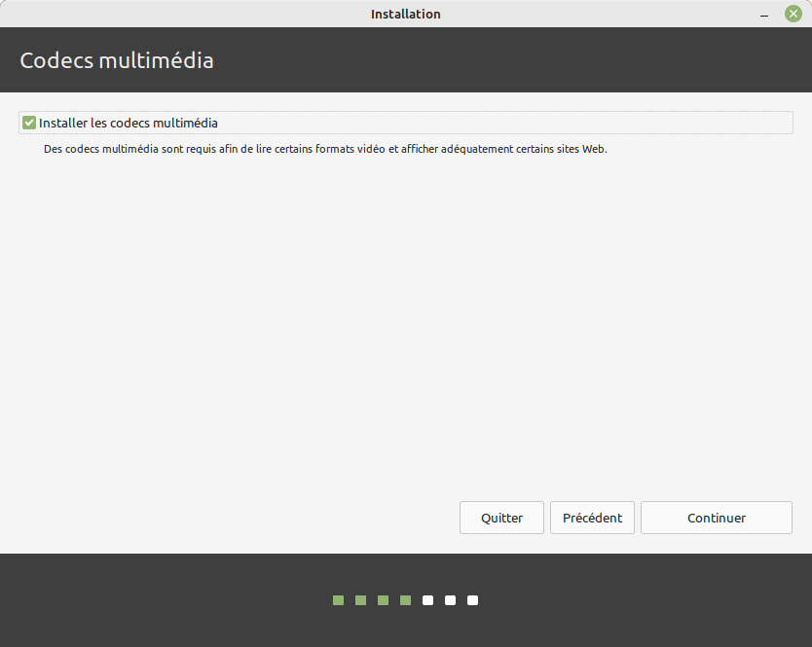Click the 'Installer les codecs multimédia' label text
Viewport: 812px width, 647px height.
click(x=128, y=124)
